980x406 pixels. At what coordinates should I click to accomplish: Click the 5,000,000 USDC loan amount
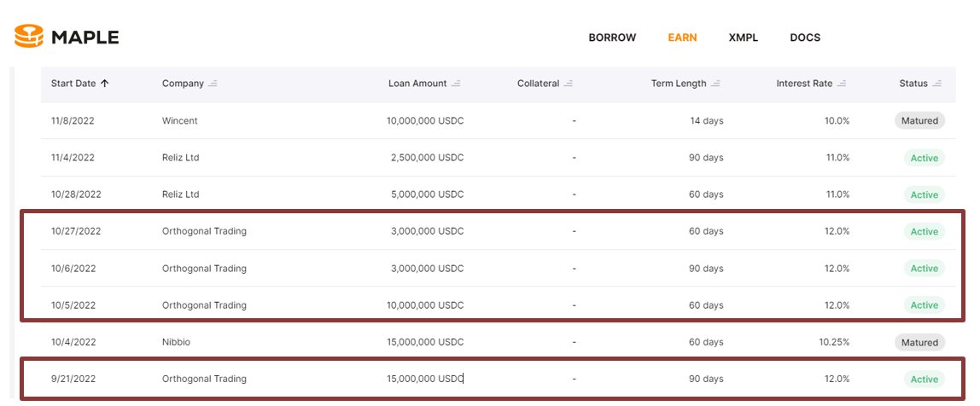point(428,194)
